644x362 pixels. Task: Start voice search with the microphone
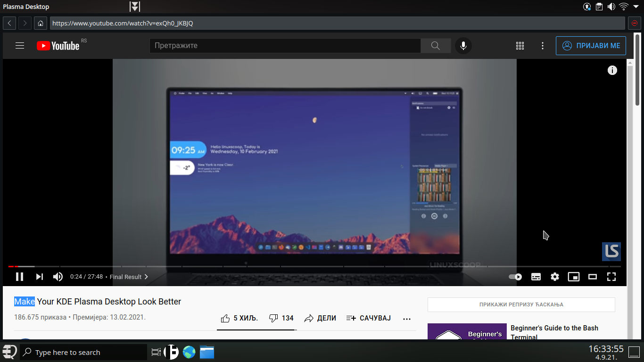click(x=463, y=46)
